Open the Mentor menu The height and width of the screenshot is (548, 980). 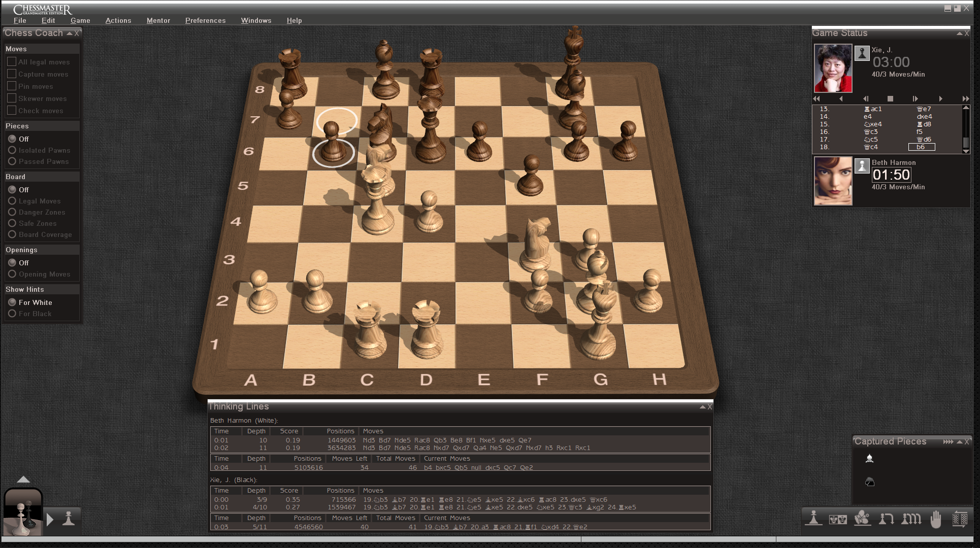(x=158, y=20)
